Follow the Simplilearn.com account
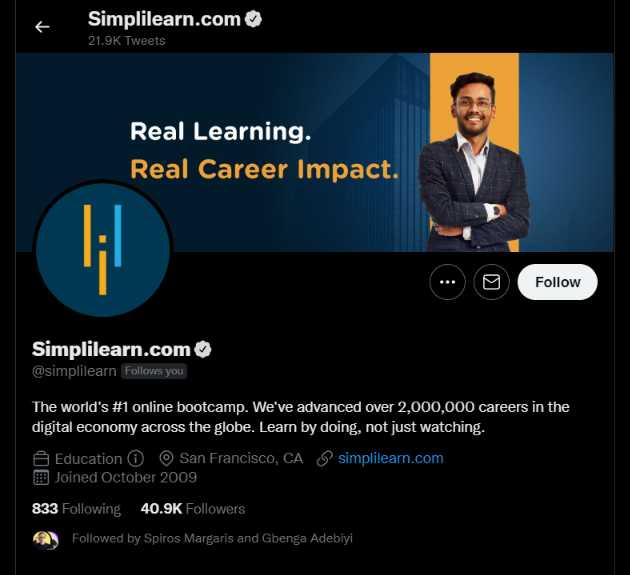The image size is (630, 575). pyautogui.click(x=557, y=282)
